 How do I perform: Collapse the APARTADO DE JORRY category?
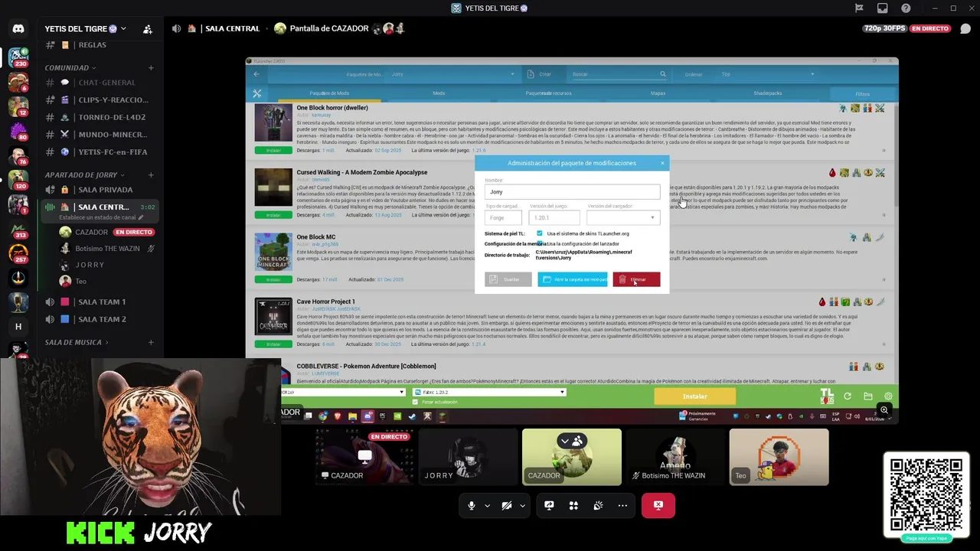coord(84,175)
